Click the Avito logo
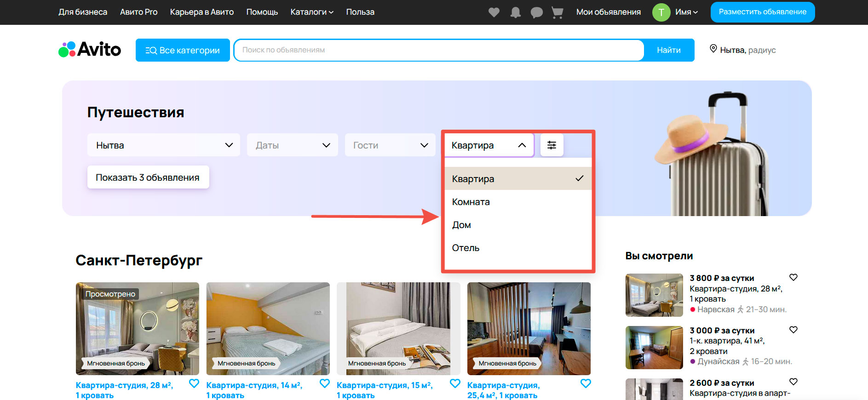Viewport: 868px width, 400px height. (90, 50)
